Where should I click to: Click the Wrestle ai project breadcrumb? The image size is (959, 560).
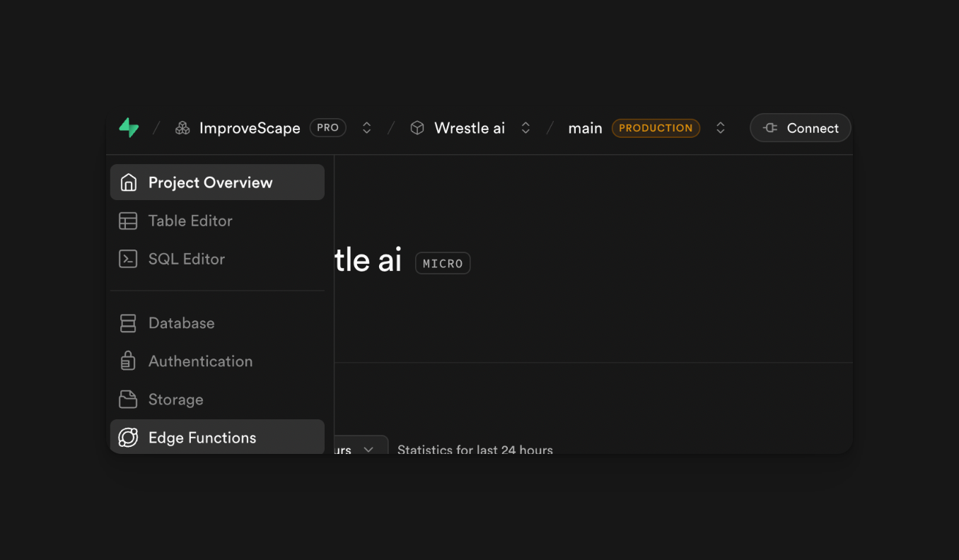tap(470, 128)
